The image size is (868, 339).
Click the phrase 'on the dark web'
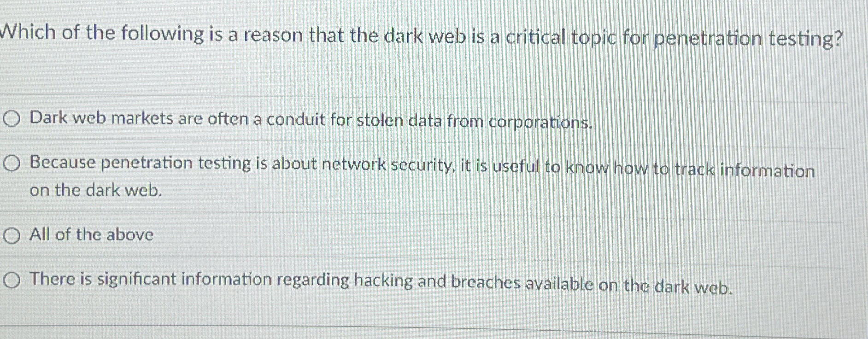coord(94,190)
